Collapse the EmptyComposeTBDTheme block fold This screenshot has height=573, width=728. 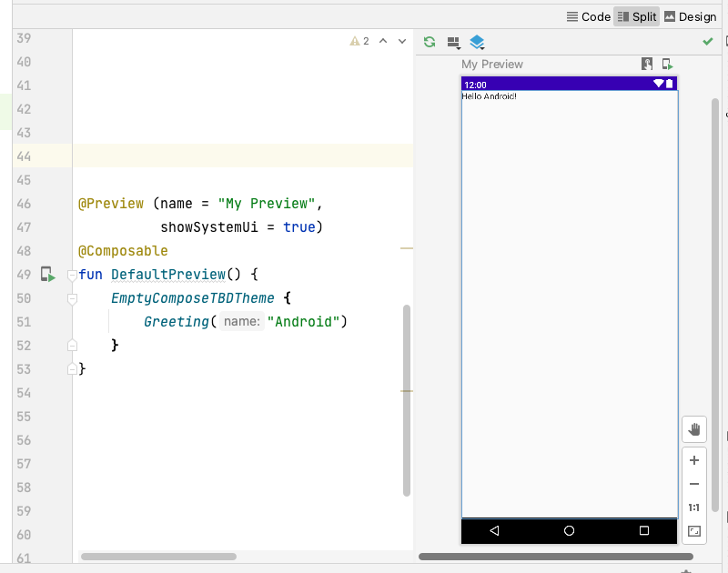[73, 298]
